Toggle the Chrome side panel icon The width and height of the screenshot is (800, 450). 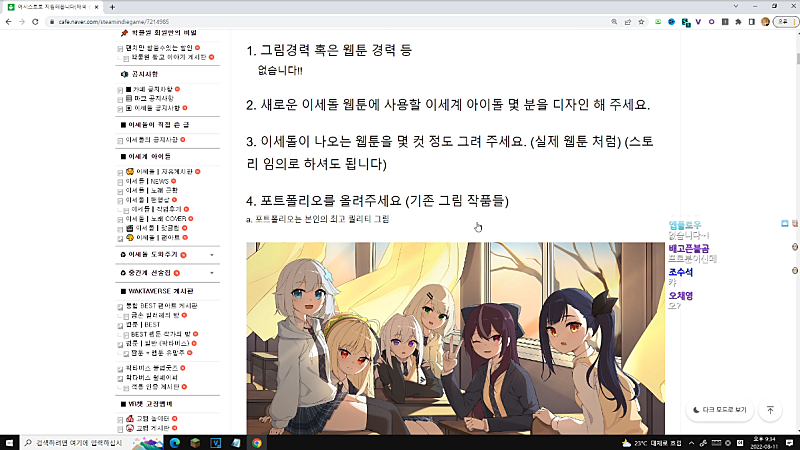[752, 22]
